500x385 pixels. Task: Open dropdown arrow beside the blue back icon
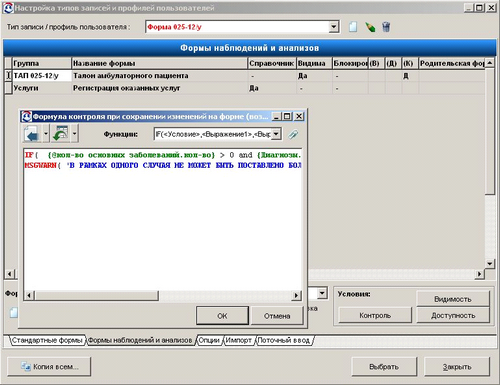tap(46, 134)
